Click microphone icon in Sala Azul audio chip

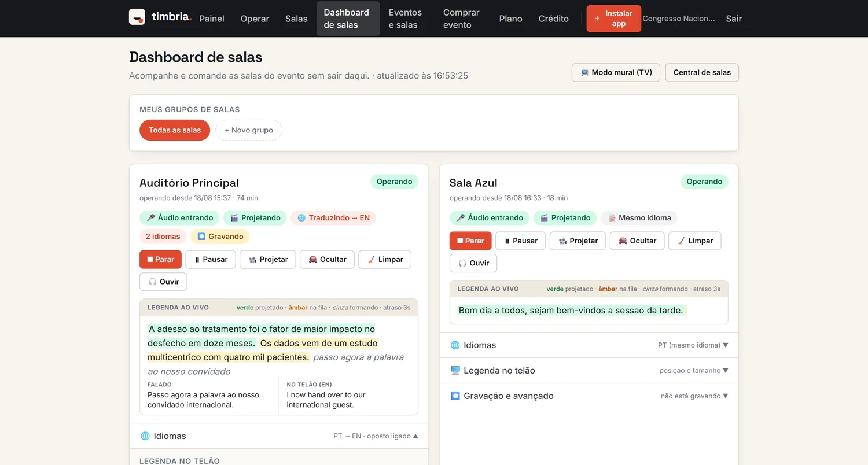coord(461,218)
